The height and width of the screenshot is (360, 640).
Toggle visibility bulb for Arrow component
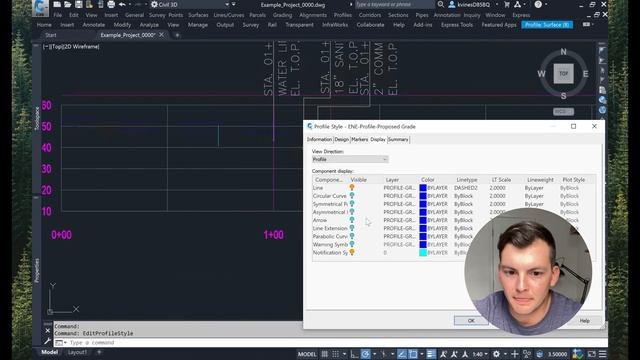[x=352, y=220]
